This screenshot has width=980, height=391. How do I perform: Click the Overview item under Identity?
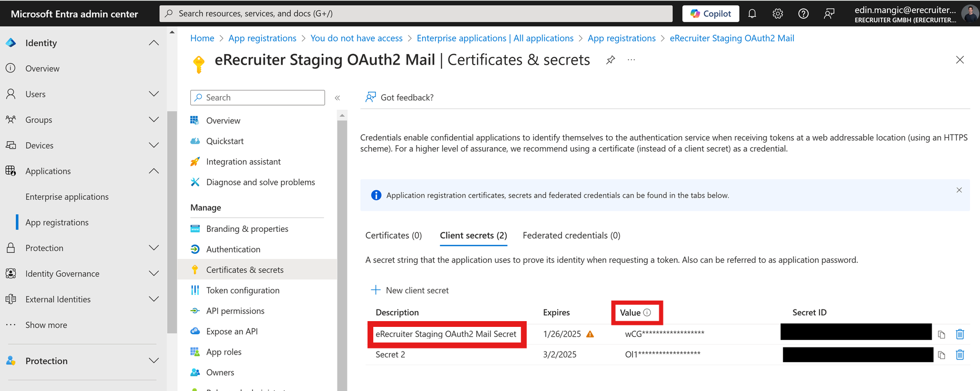tap(43, 68)
